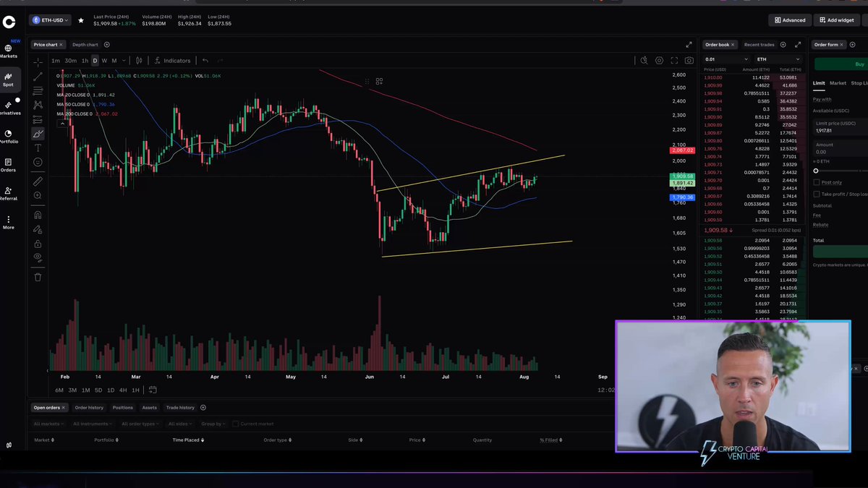
Task: Switch to the Assets tab
Action: pyautogui.click(x=149, y=408)
